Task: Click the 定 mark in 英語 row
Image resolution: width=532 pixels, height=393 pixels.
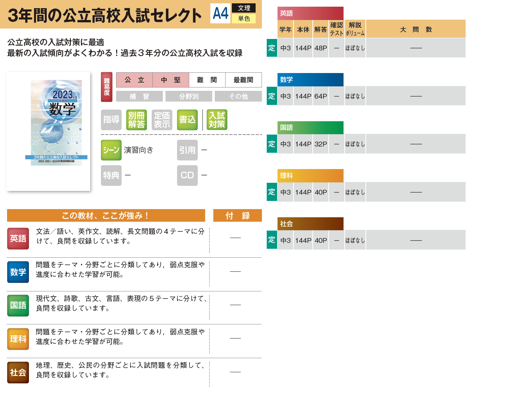Action: click(x=272, y=48)
